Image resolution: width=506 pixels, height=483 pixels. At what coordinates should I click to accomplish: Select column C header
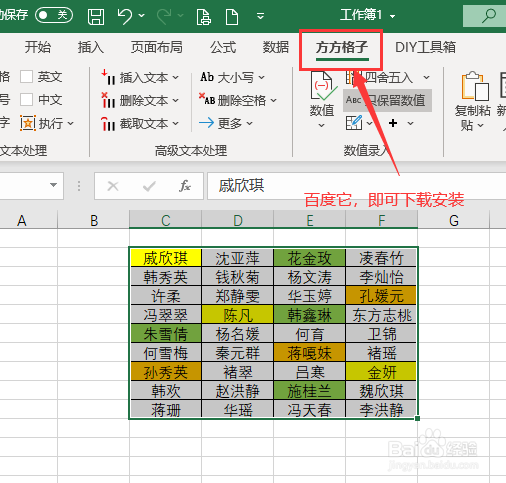pyautogui.click(x=165, y=220)
